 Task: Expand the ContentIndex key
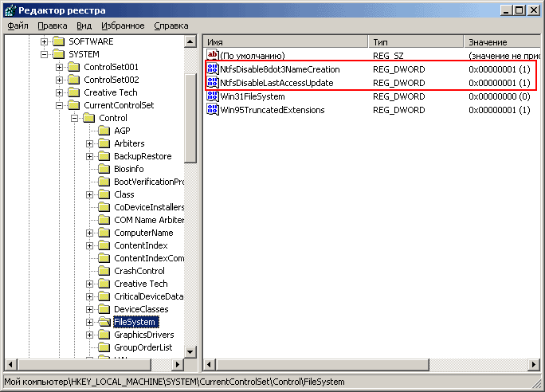90,245
